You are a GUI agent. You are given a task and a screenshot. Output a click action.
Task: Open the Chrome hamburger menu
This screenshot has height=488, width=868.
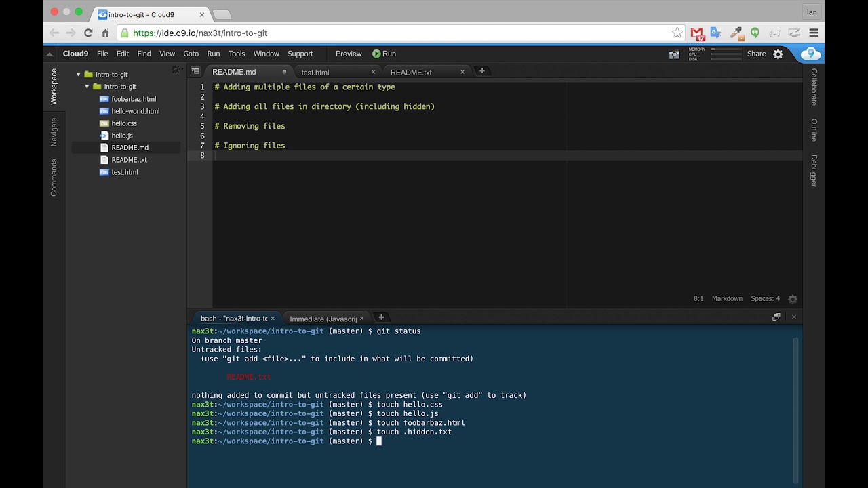(x=814, y=33)
